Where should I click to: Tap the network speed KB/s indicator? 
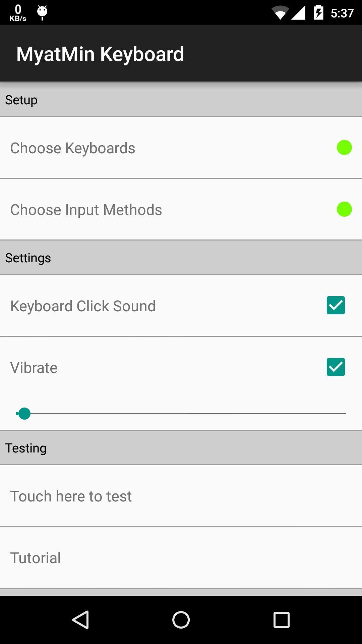tap(18, 13)
